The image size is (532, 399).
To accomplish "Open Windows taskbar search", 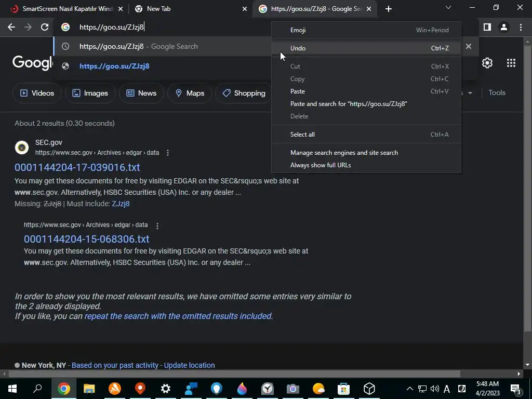I will pyautogui.click(x=37, y=389).
